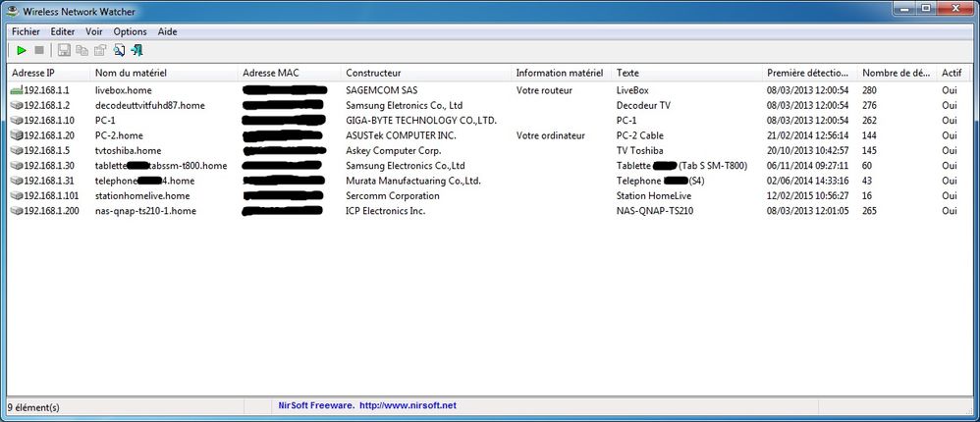Click ASUSTek COMPUTER INC. cell
The height and width of the screenshot is (422, 980).
[402, 135]
